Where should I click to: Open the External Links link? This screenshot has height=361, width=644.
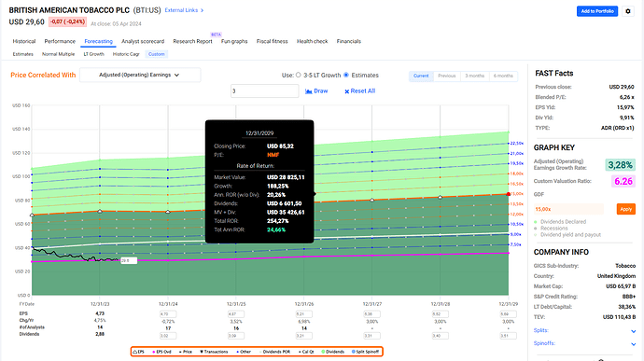pyautogui.click(x=184, y=10)
